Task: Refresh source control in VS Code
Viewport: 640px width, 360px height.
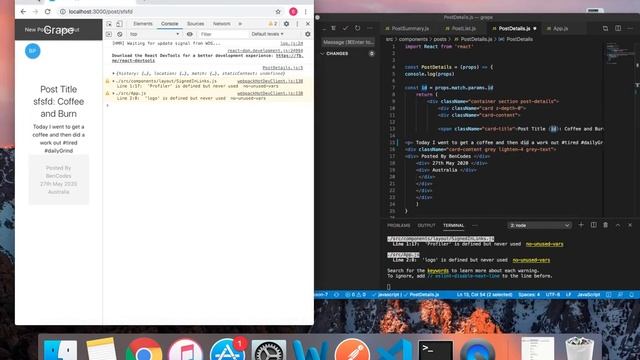Action: pos(358,28)
